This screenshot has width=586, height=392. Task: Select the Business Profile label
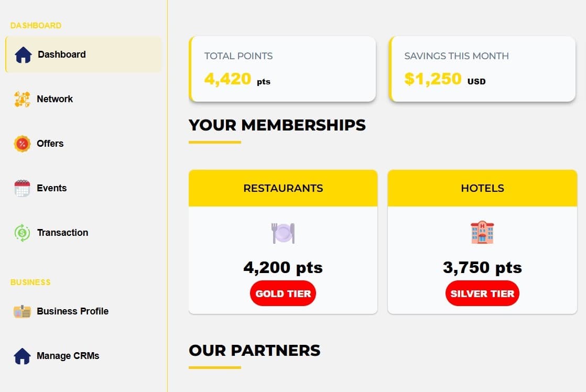coord(72,311)
